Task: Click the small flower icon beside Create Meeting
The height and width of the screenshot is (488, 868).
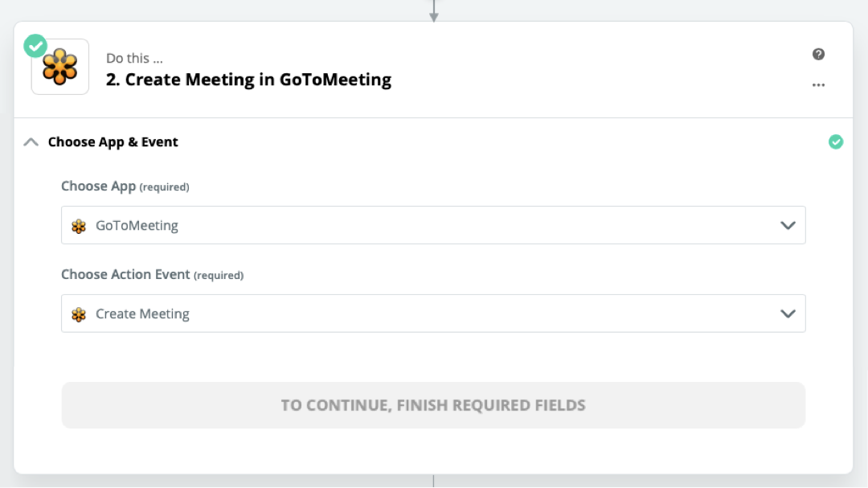Action: click(79, 314)
